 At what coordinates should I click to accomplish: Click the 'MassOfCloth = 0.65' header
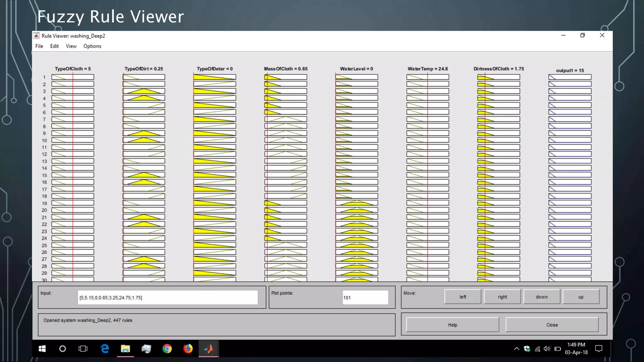286,69
